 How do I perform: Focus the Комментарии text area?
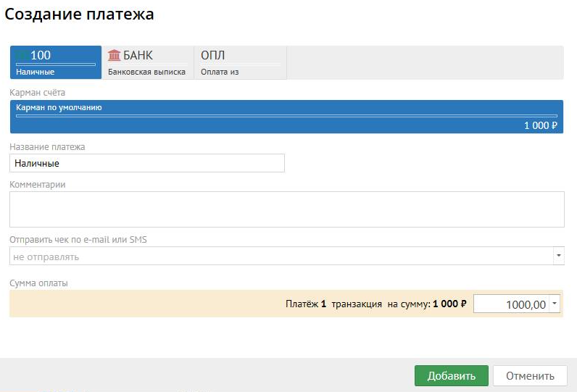coord(287,209)
